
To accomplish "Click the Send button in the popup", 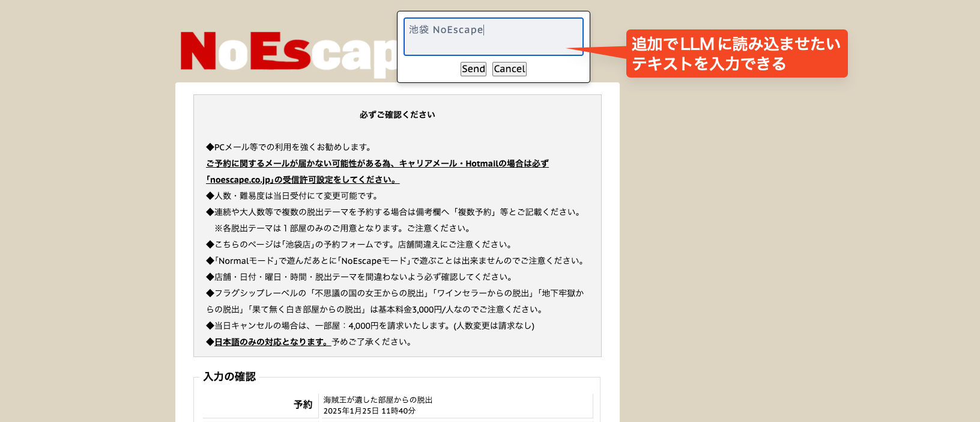I will pos(473,69).
